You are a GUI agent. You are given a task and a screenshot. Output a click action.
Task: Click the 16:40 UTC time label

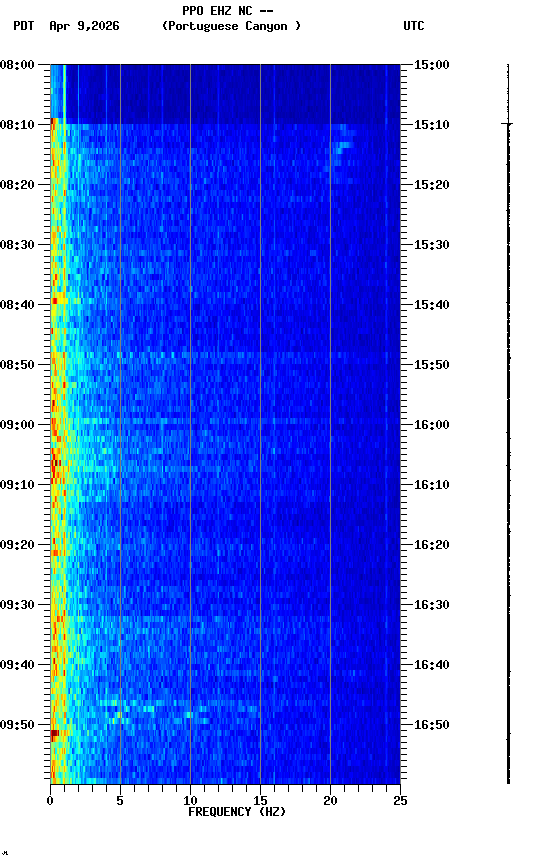tap(432, 666)
